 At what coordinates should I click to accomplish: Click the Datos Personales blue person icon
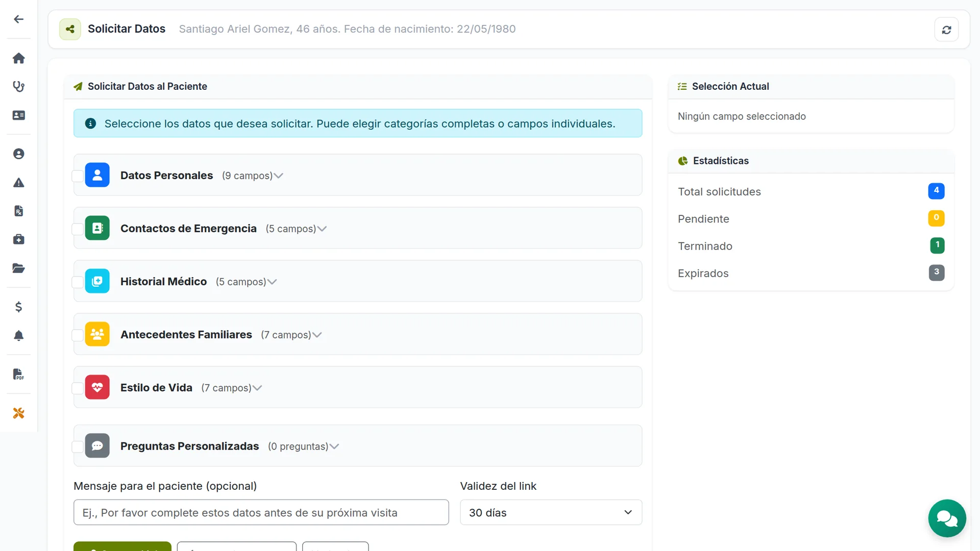[97, 175]
